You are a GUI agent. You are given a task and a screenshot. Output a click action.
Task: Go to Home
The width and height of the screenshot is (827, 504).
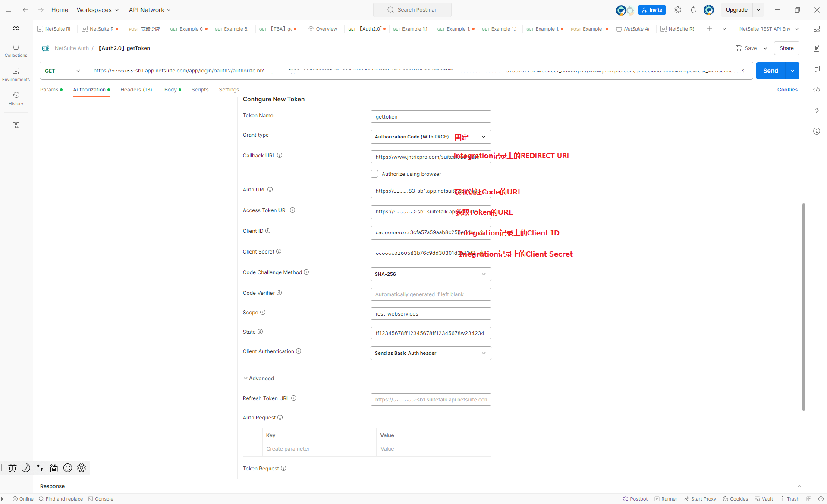pyautogui.click(x=60, y=10)
